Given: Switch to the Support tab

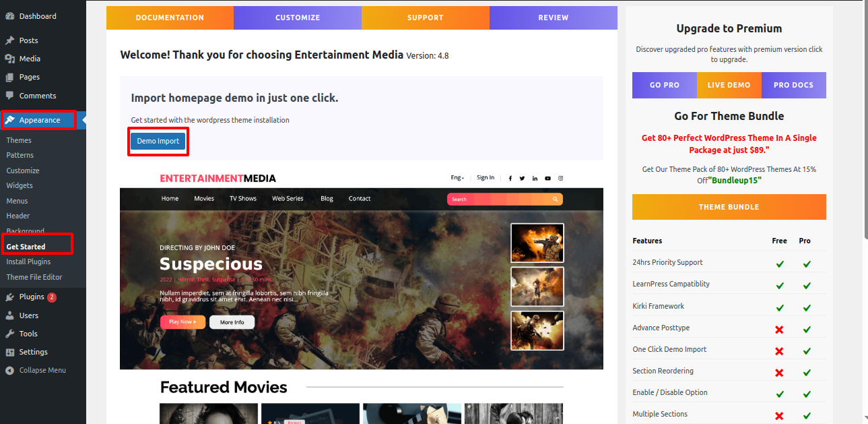Looking at the screenshot, I should (x=426, y=18).
